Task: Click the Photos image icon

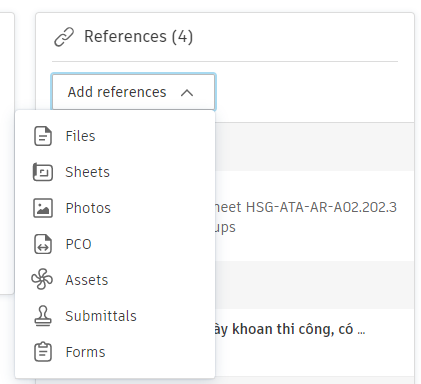Action: click(43, 208)
